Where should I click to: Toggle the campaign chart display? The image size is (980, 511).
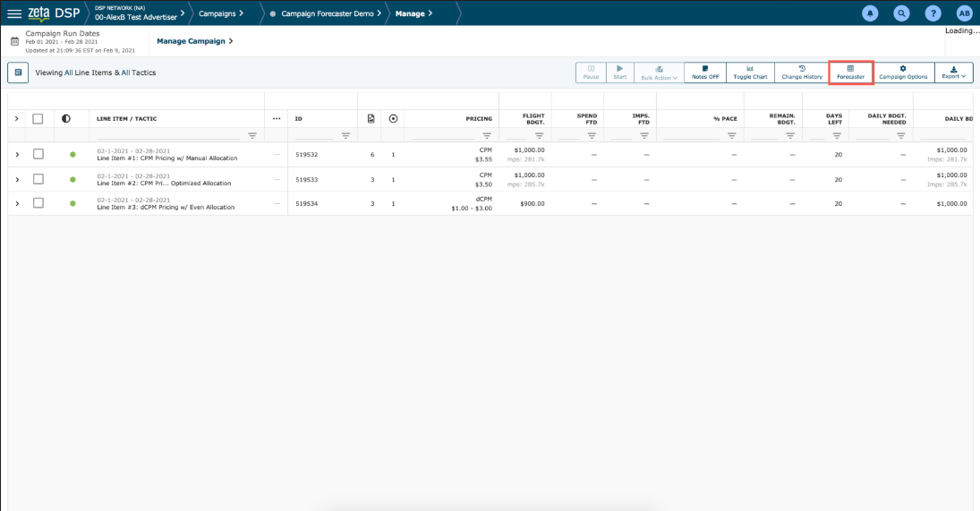(x=750, y=72)
